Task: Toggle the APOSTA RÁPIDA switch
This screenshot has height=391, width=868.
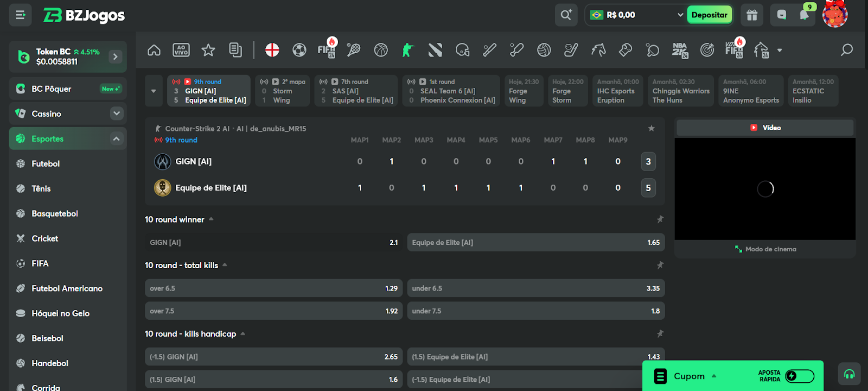Action: 800,376
